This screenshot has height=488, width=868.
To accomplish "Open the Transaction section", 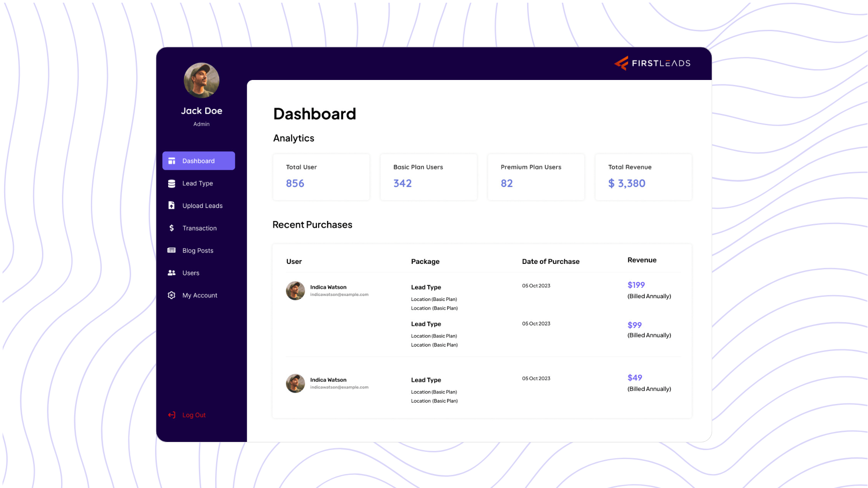I will tap(199, 228).
